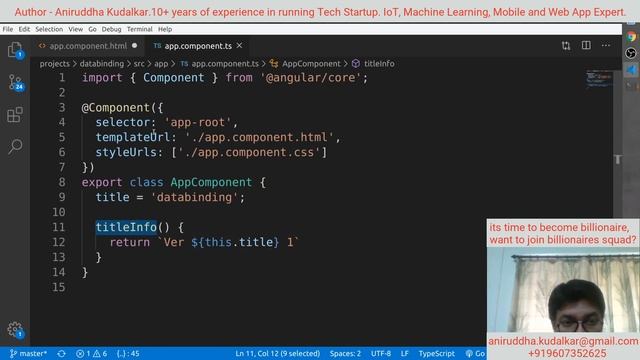Open the File menu
Image resolution: width=640 pixels, height=360 pixels.
click(x=7, y=29)
